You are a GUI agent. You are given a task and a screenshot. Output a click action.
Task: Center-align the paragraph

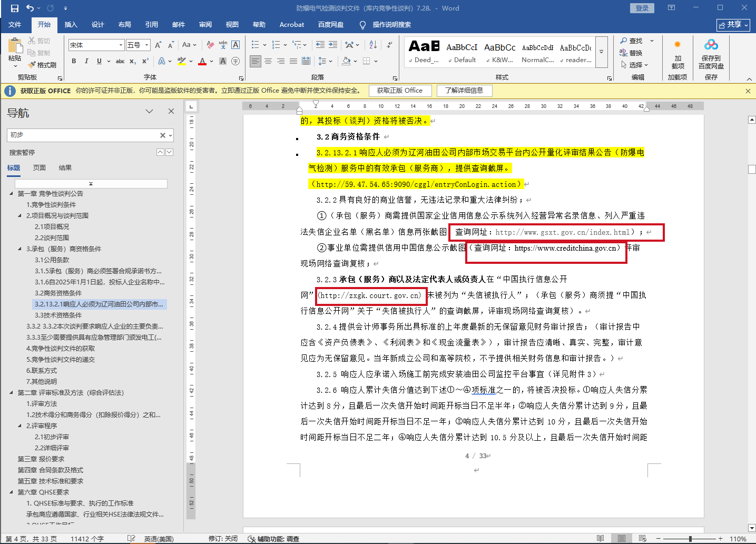pos(268,61)
